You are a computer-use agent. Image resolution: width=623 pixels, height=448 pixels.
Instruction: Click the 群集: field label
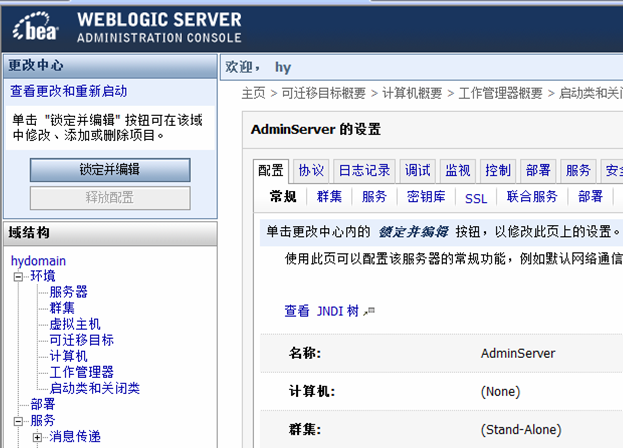point(305,430)
